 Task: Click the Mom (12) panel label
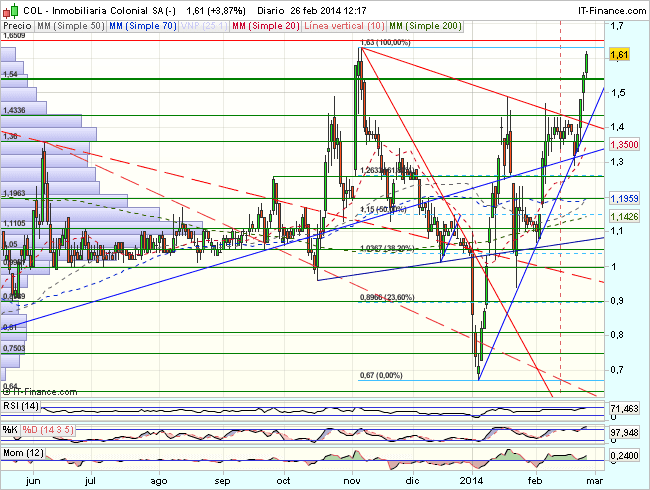(23, 453)
